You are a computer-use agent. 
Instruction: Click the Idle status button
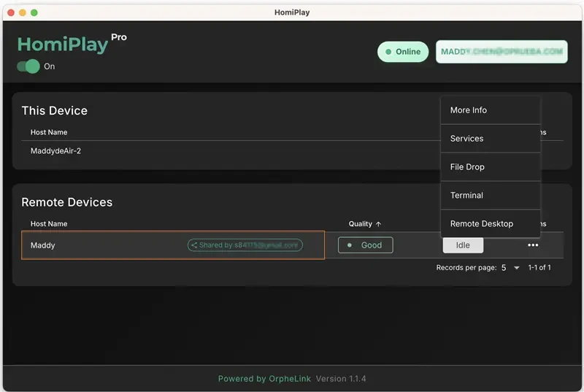463,245
